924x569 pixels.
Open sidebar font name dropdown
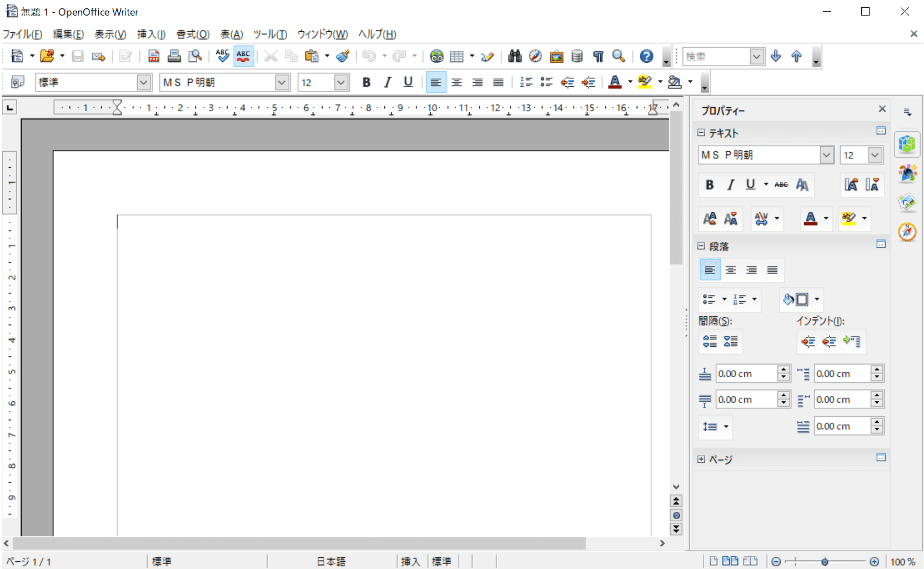827,155
